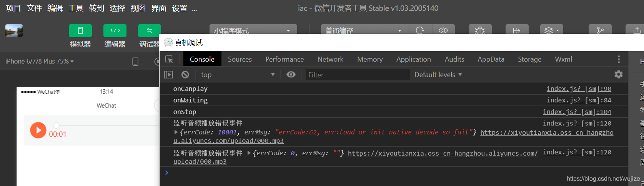
Task: Switch to the Audits tab
Action: (454, 59)
